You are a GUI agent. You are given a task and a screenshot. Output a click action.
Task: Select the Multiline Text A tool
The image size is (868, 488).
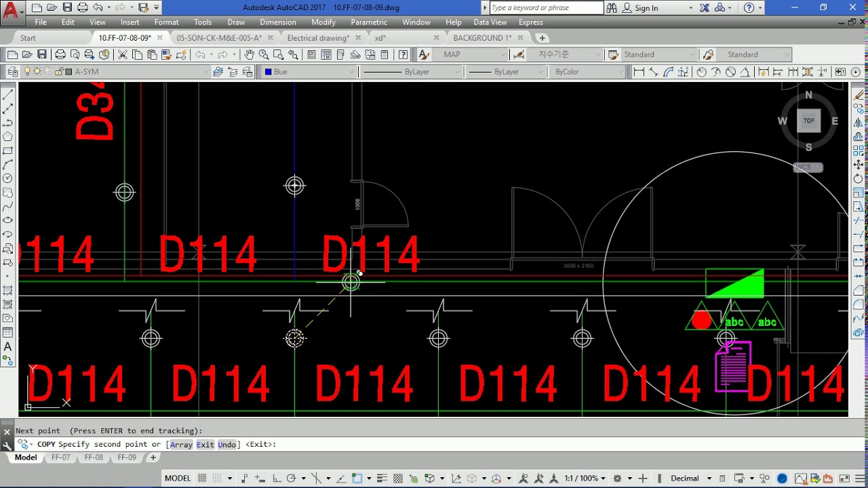[x=8, y=346]
